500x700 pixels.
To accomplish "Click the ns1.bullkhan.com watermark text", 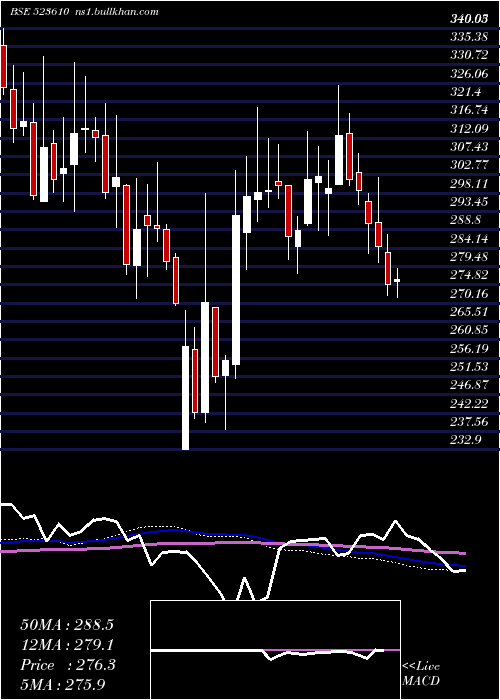I will pos(115,12).
